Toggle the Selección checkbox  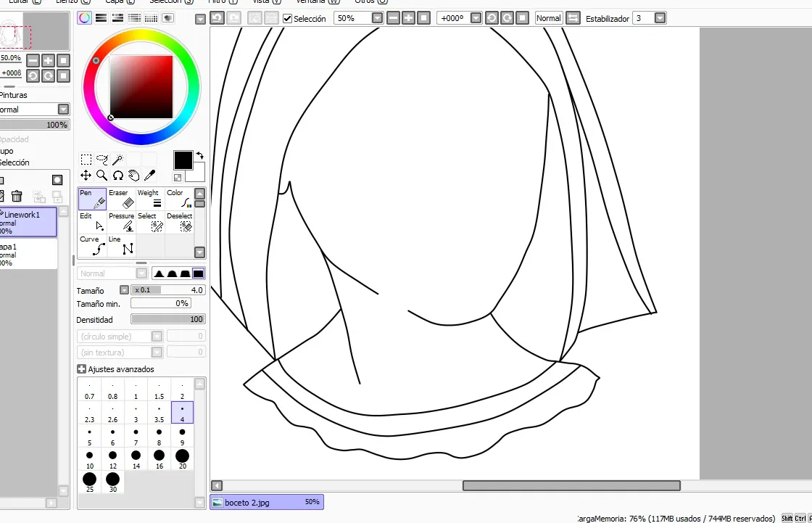click(287, 19)
